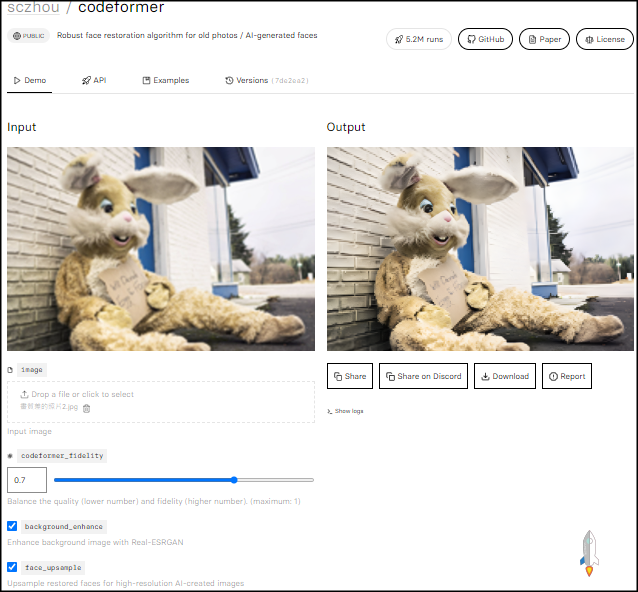Switch to the Demo tab
Screen dimensions: 638x592
pos(30,81)
